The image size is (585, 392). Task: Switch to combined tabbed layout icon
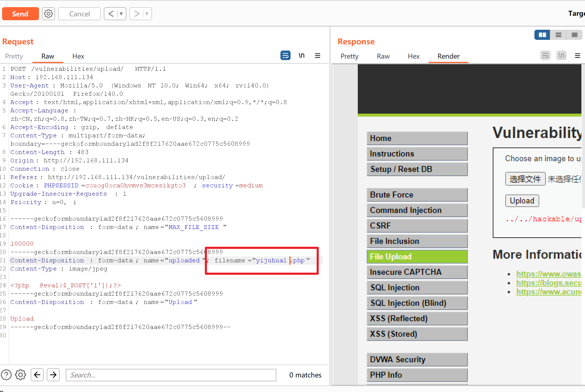[x=574, y=35]
